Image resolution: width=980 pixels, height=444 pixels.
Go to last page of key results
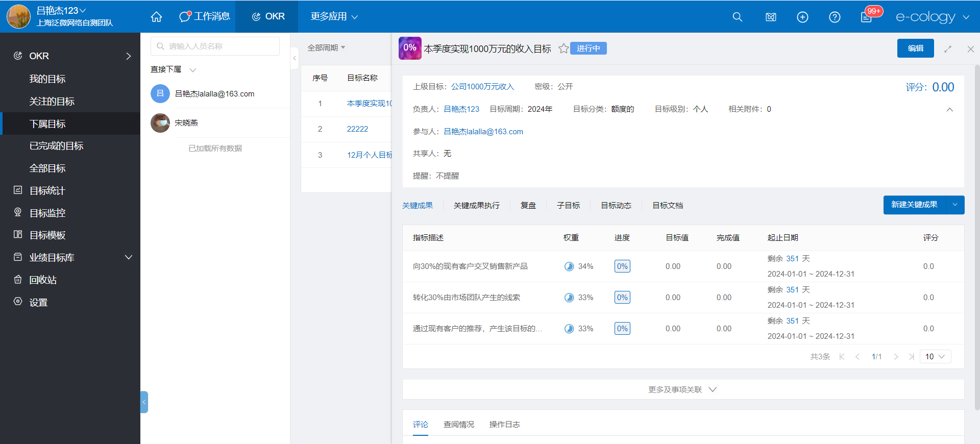[x=911, y=357]
